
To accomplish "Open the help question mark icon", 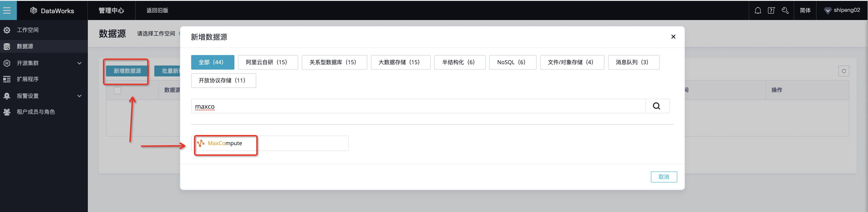I will (771, 10).
